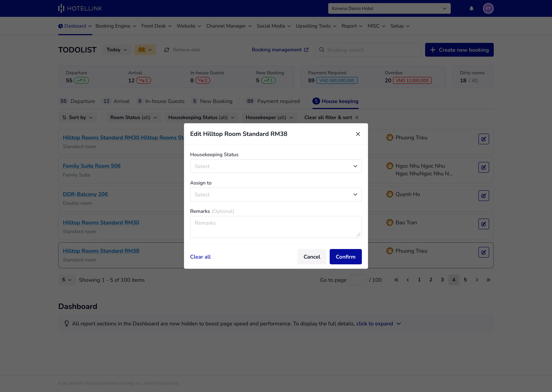The width and height of the screenshot is (552, 392).
Task: Open the Housekeeping Status select dropdown
Action: (x=276, y=166)
